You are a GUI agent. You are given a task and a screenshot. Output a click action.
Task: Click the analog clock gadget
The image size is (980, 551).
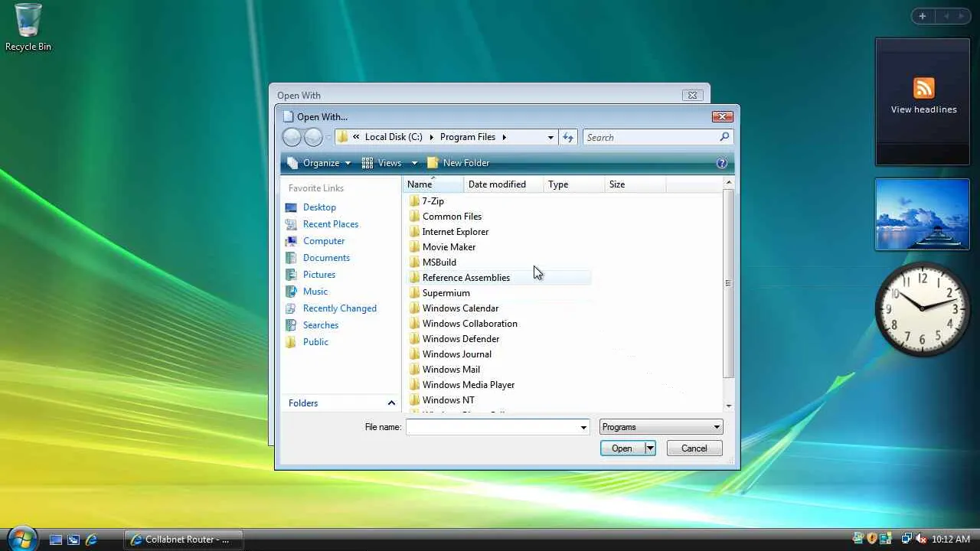point(922,308)
